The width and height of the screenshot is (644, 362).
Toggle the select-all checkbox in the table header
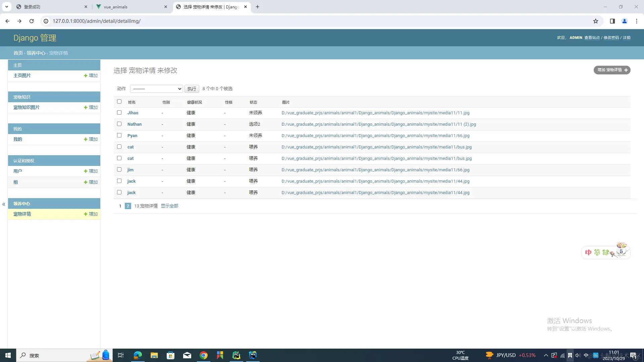(x=119, y=102)
